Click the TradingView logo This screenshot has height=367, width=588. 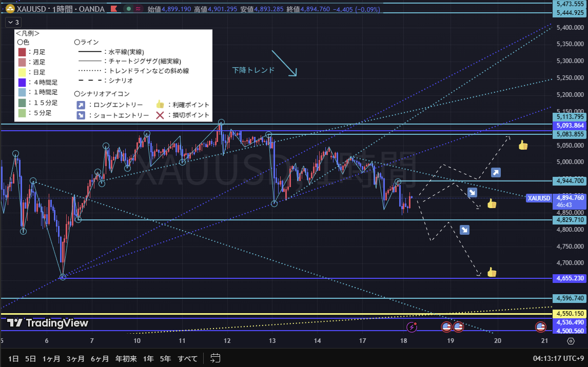[x=47, y=323]
